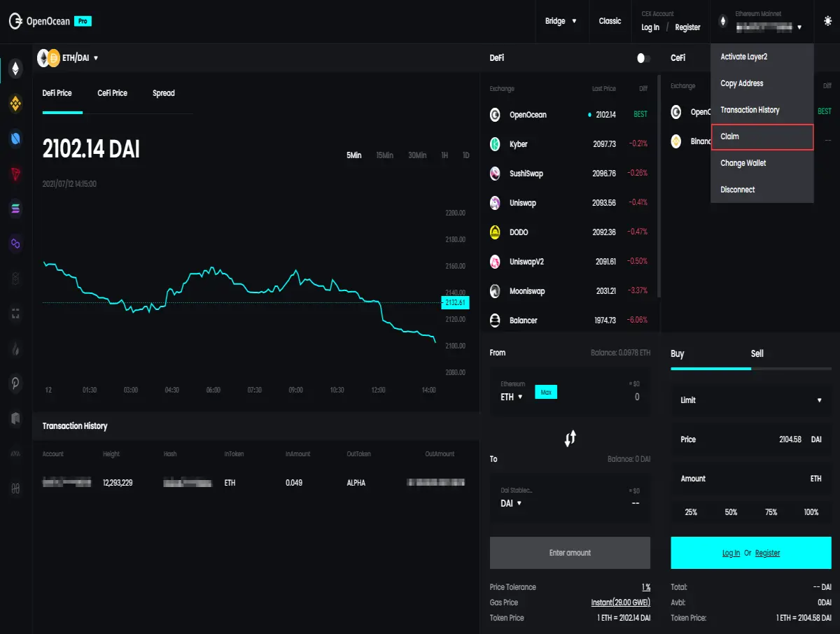Screen dimensions: 840x634
Task: Click CEX Account Log In link
Action: [650, 27]
